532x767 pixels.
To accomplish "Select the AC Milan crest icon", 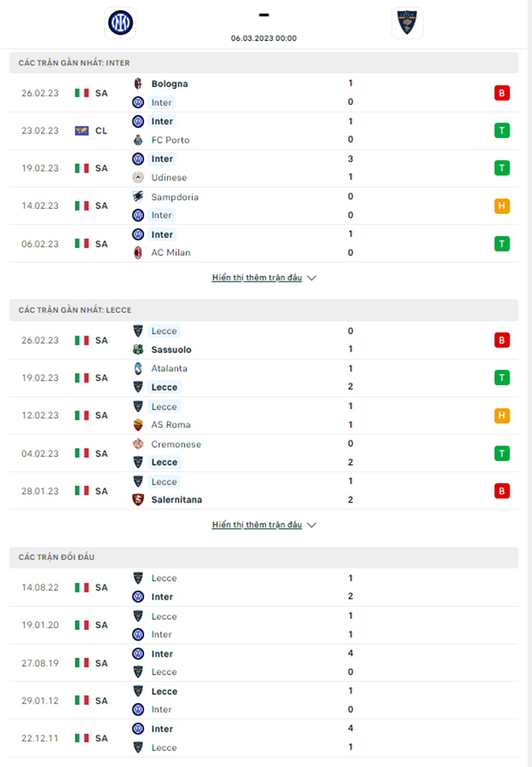I will click(138, 253).
